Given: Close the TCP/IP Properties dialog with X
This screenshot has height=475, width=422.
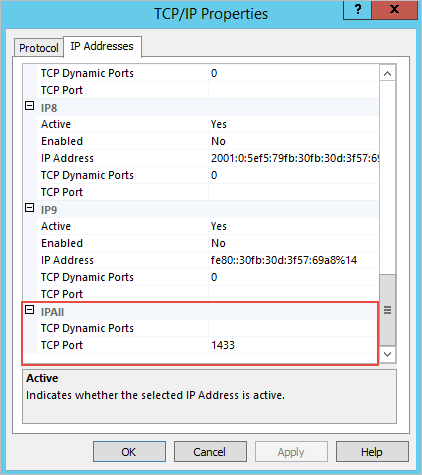Looking at the screenshot, I should 394,9.
